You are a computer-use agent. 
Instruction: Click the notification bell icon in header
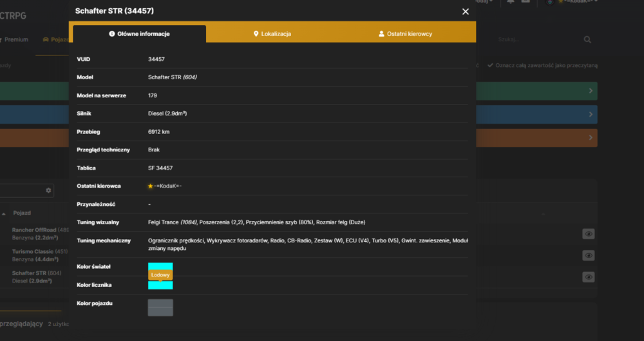(x=511, y=2)
